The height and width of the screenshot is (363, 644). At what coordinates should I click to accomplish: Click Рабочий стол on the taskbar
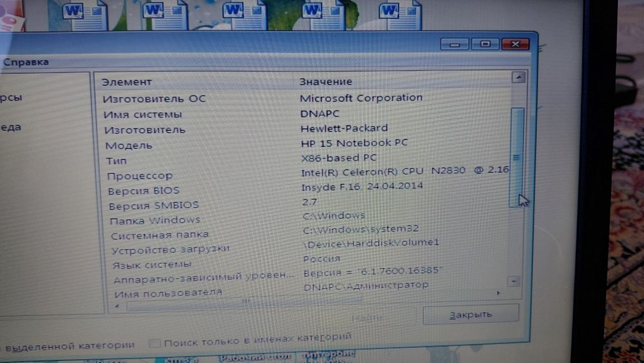click(x=255, y=357)
